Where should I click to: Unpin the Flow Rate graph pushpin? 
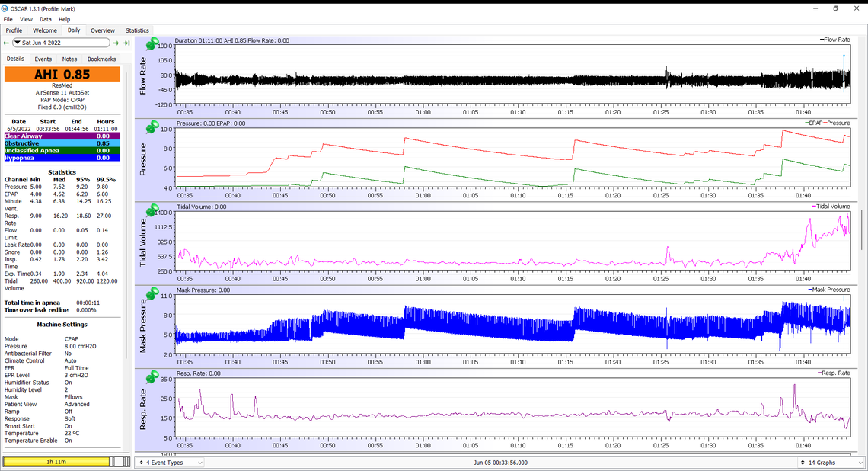click(152, 43)
